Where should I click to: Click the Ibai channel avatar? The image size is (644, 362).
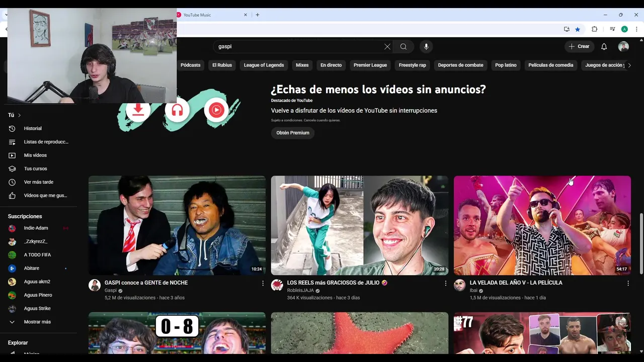coord(460,286)
